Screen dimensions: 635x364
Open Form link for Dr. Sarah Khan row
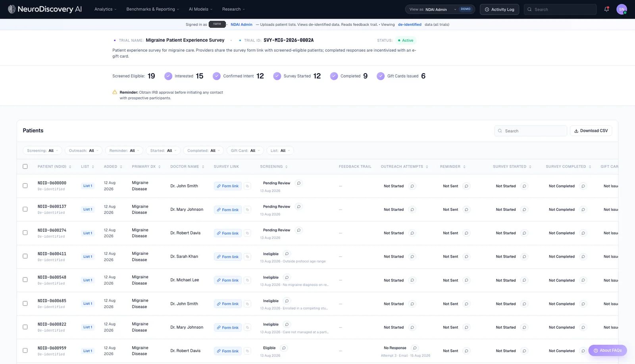(228, 257)
